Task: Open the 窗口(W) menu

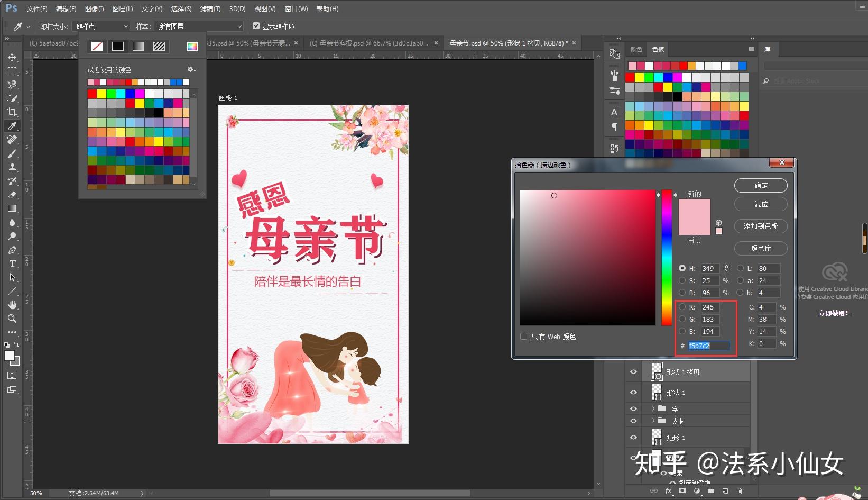Action: pyautogui.click(x=296, y=9)
